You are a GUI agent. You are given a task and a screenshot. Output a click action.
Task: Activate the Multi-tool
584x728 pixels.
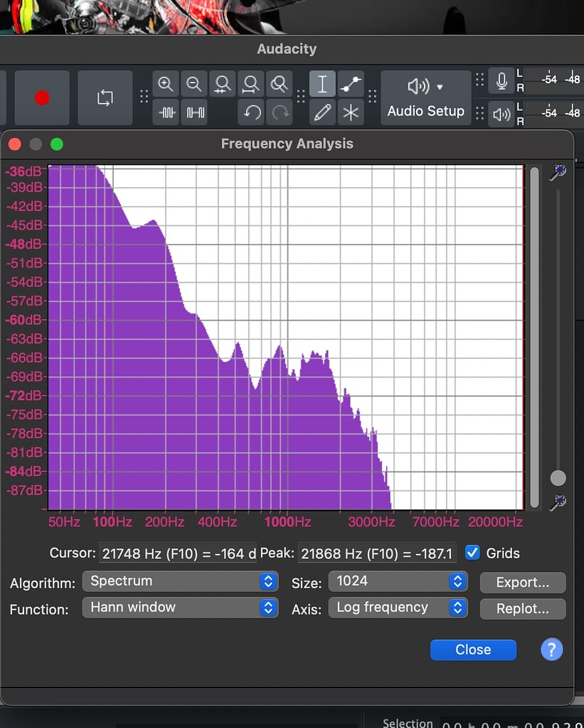(x=351, y=112)
